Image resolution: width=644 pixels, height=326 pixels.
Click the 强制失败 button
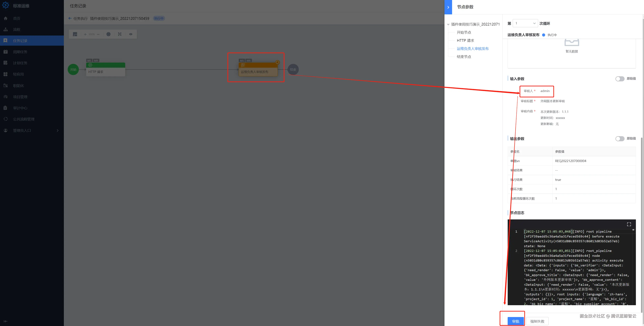pos(537,321)
